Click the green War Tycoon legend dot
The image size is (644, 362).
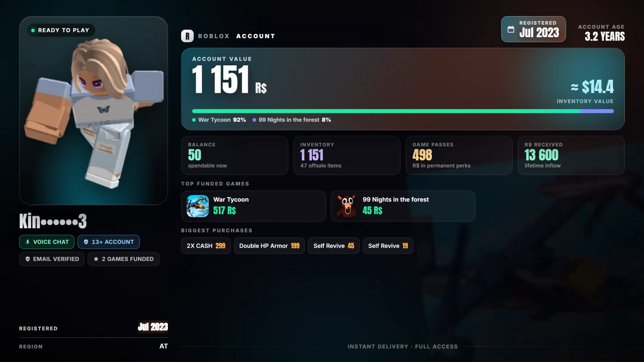tap(194, 120)
